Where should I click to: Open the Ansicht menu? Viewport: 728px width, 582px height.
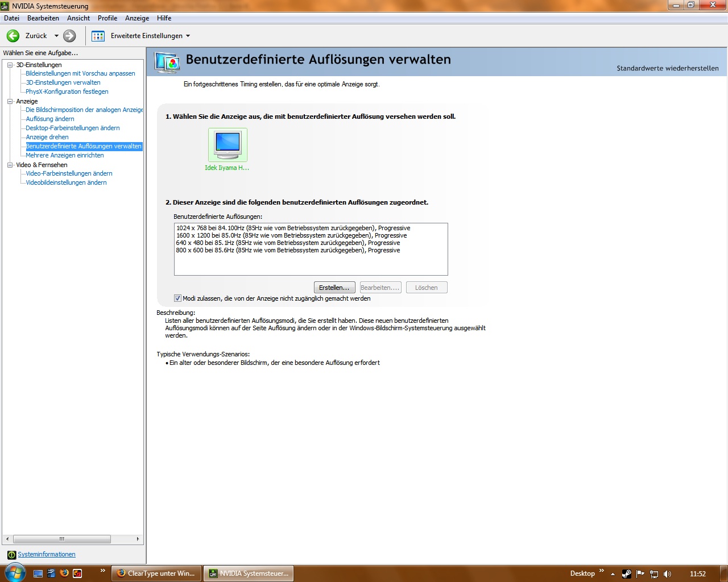(78, 18)
